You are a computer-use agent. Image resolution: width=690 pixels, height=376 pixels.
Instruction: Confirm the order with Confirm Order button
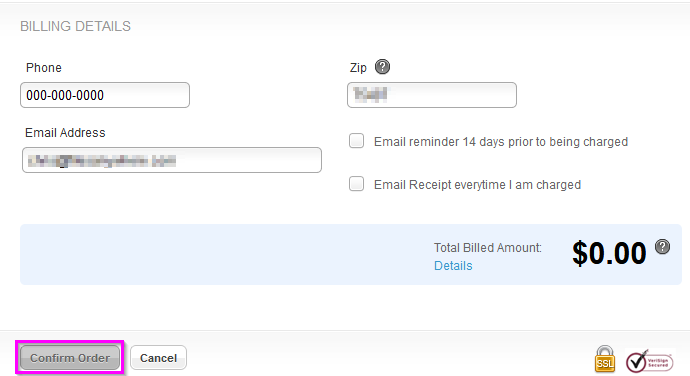click(70, 358)
